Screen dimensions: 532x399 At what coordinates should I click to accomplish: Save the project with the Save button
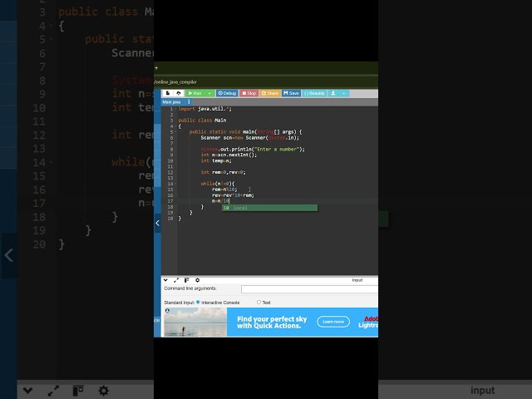coord(291,93)
